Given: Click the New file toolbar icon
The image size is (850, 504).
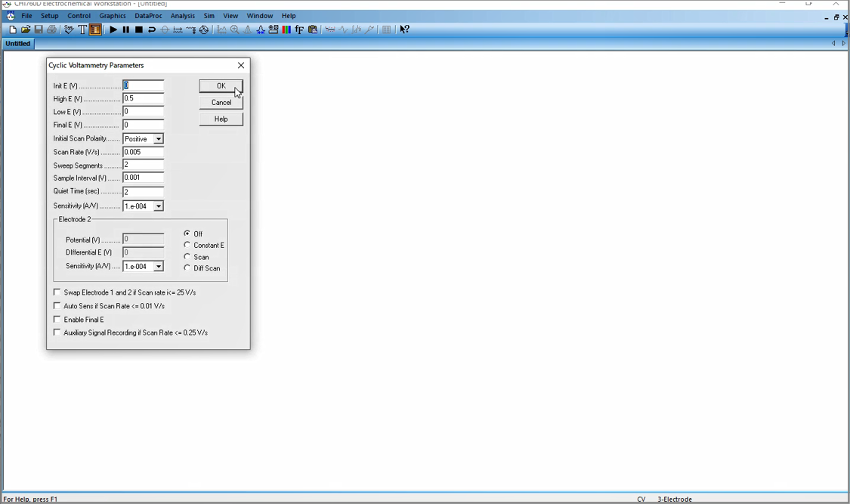Looking at the screenshot, I should click(x=13, y=29).
